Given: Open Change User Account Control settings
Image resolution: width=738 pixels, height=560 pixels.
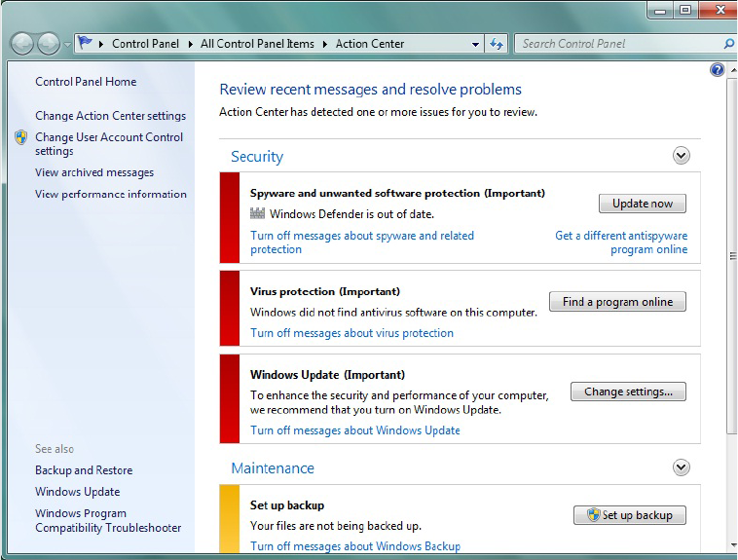Looking at the screenshot, I should click(109, 143).
